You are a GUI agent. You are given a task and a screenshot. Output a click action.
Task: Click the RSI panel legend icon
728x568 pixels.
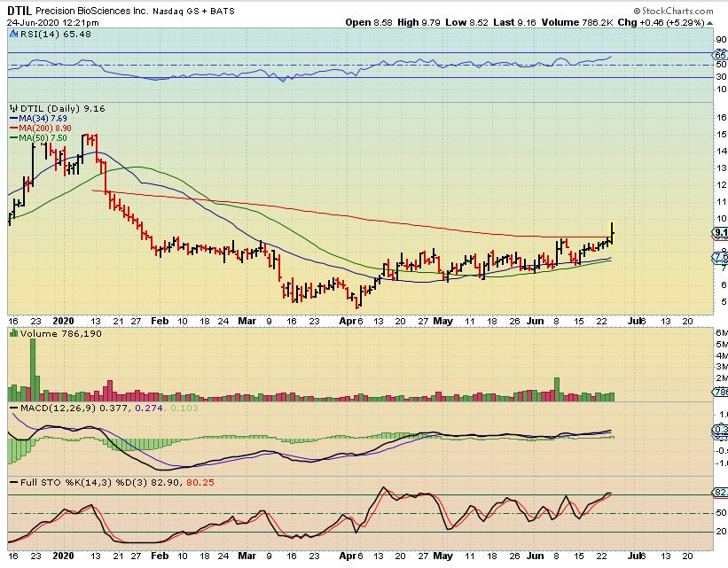tap(14, 34)
